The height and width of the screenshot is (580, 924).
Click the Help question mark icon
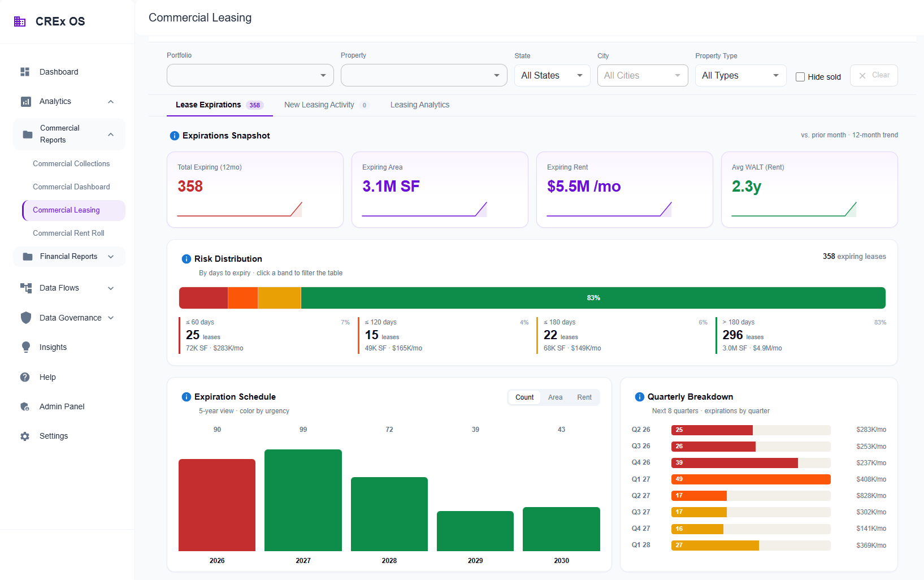point(25,377)
